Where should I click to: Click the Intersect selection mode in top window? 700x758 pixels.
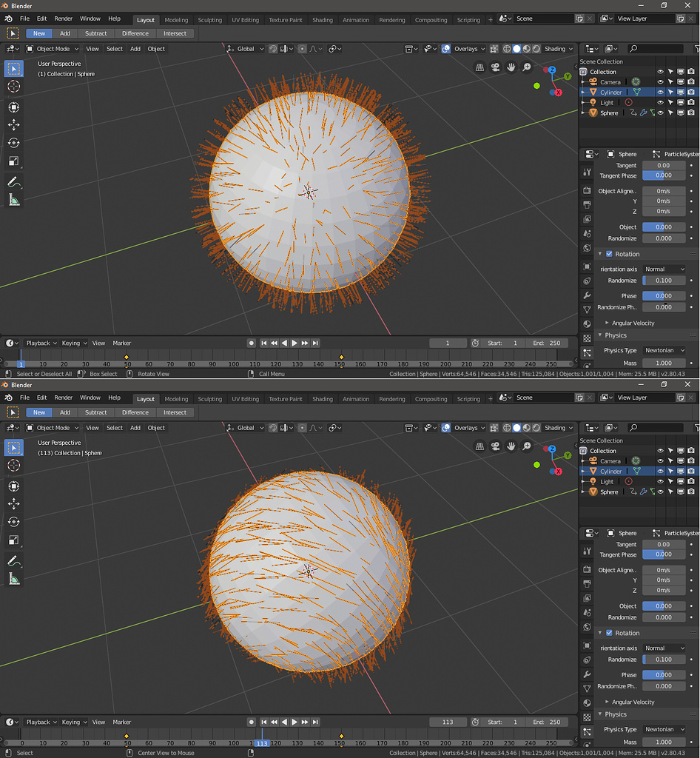175,33
